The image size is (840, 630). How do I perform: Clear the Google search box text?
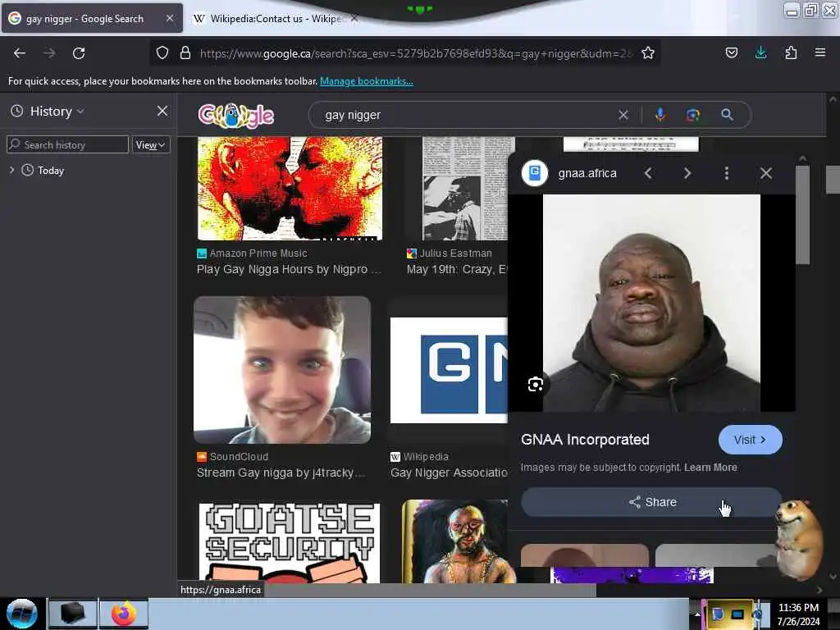point(623,115)
